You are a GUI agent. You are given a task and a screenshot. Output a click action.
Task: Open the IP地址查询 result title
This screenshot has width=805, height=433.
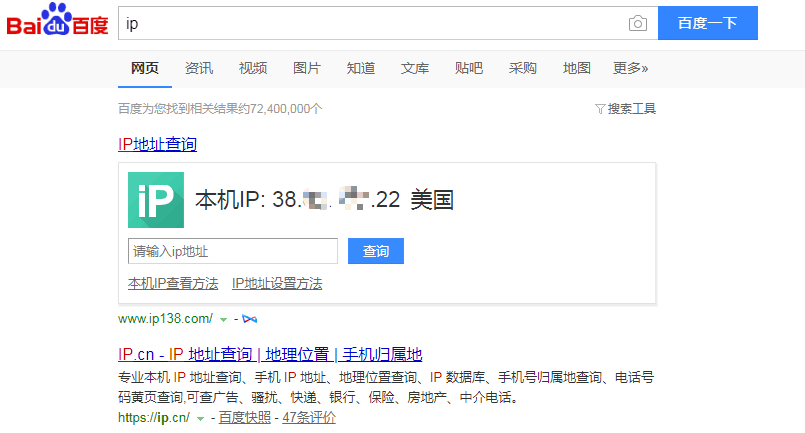tap(157, 144)
